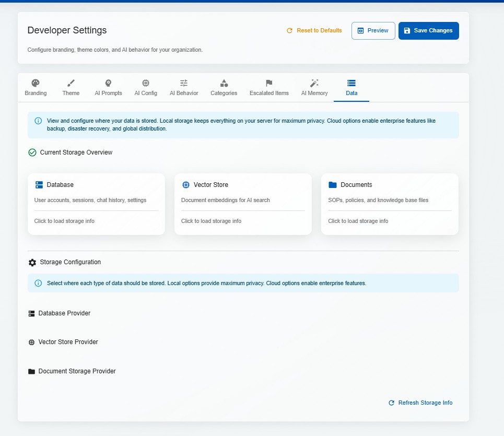Click the Vector Store icon
Image resolution: width=504 pixels, height=436 pixels.
click(186, 184)
